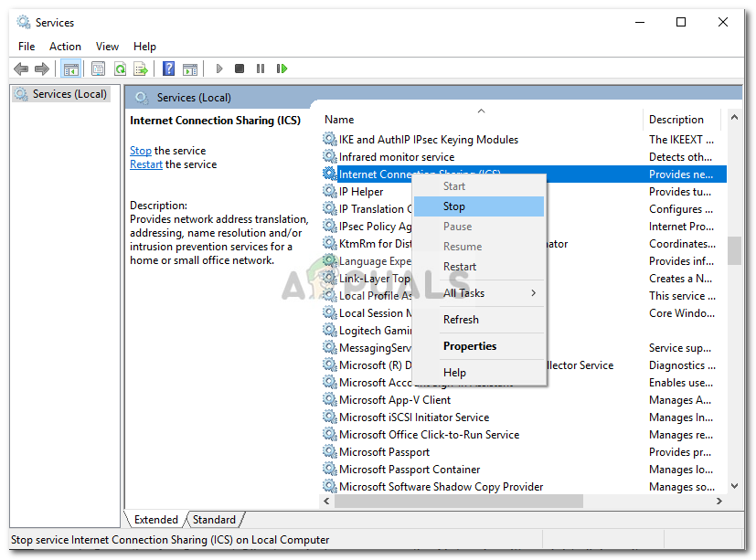Image resolution: width=756 pixels, height=560 pixels.
Task: Sort by the Name column header
Action: click(339, 120)
